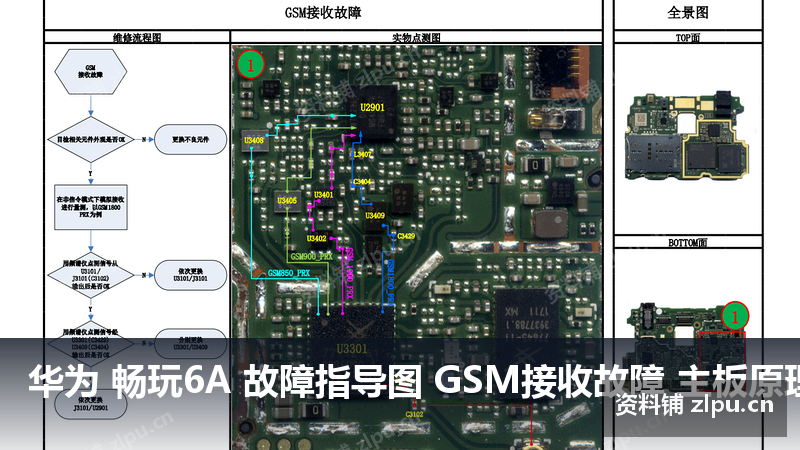The image size is (800, 450).
Task: Click the C3102 component label
Action: tap(414, 414)
